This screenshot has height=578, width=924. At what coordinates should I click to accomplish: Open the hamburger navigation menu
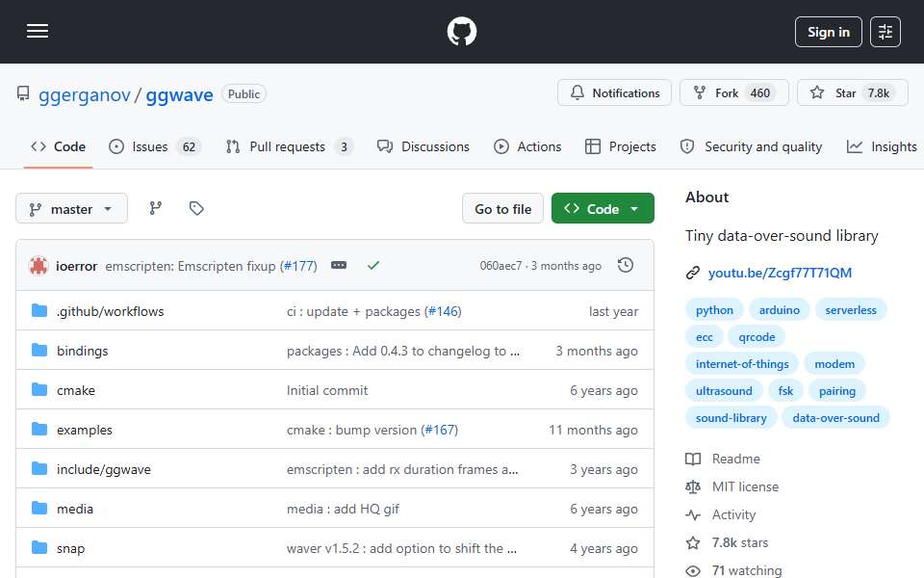tap(38, 31)
